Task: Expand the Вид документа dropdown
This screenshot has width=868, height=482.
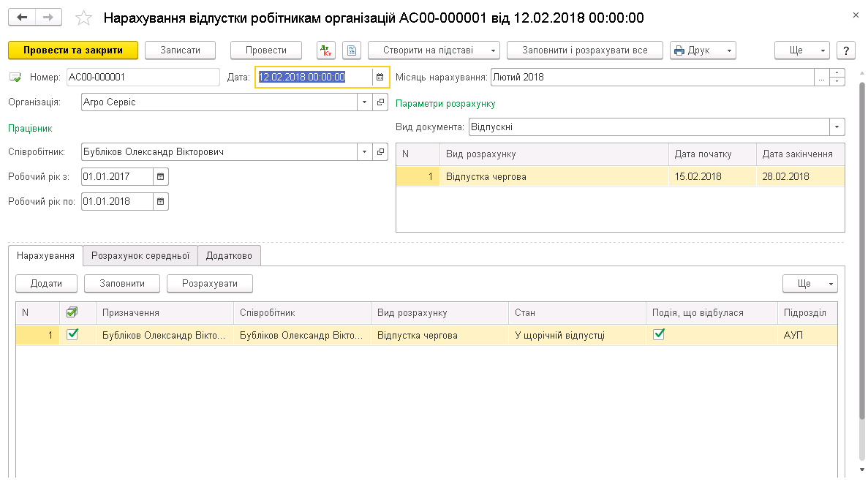Action: click(x=837, y=127)
